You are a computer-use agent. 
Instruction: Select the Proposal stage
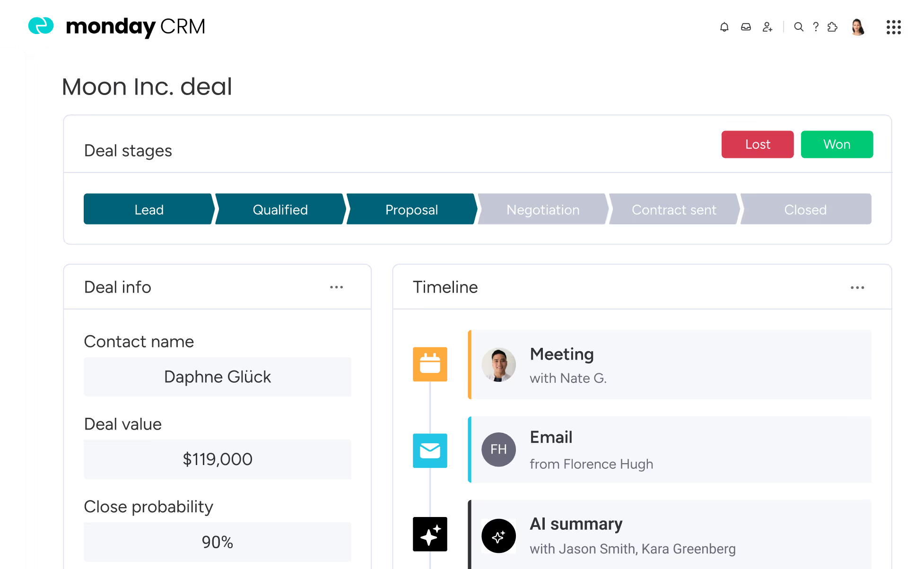(411, 209)
